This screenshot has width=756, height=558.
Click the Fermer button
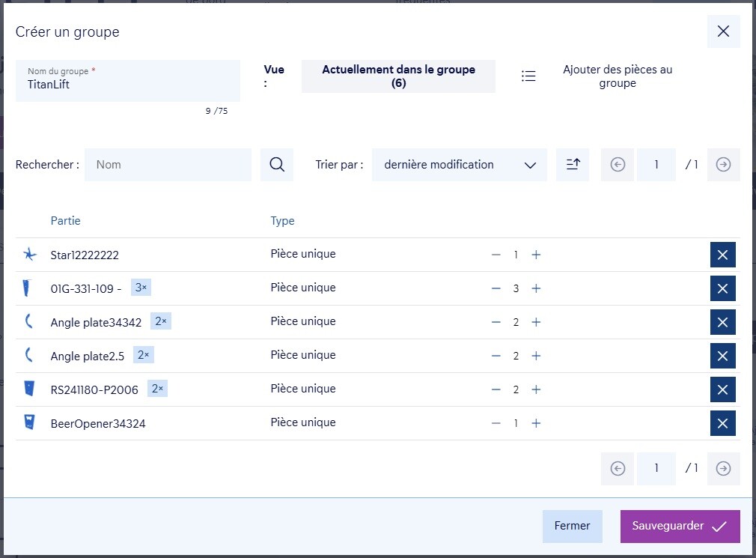point(572,526)
